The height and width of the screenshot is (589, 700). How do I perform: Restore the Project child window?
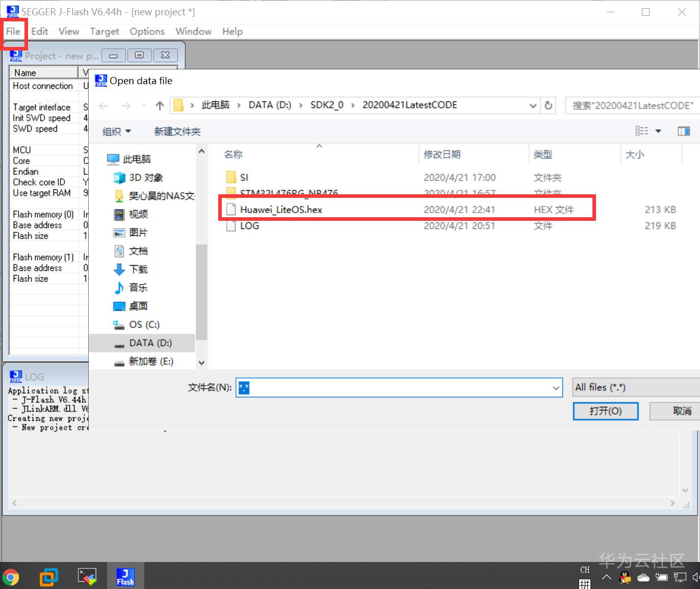(x=139, y=55)
